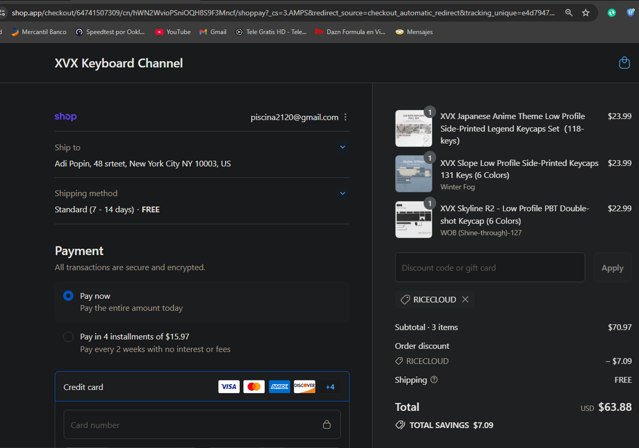Open Japanese Anime Theme keycaps thumbnail
The width and height of the screenshot is (639, 448).
[x=413, y=128]
